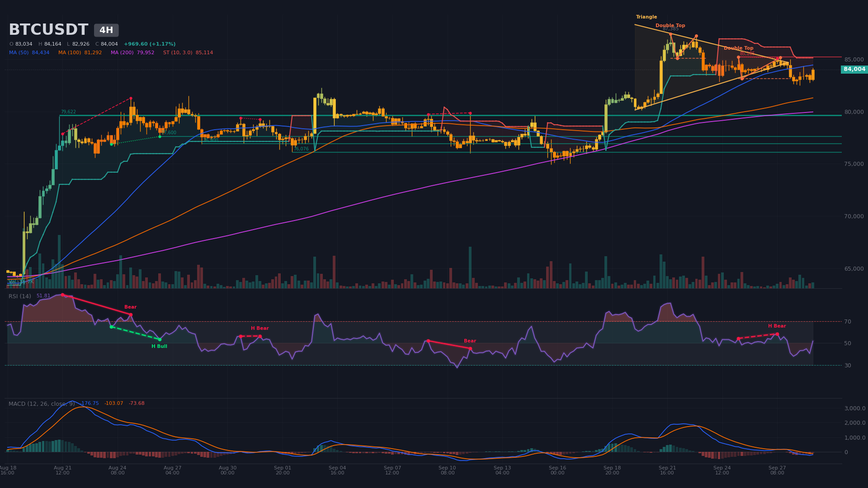Image resolution: width=868 pixels, height=488 pixels.
Task: Click the Sep 04 16:00 time label
Action: [337, 470]
